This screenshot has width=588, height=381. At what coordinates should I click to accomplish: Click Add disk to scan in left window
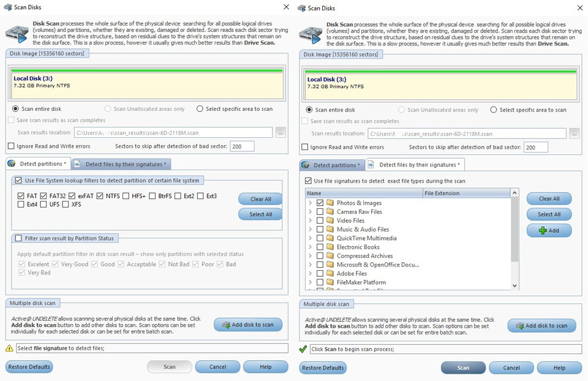pyautogui.click(x=248, y=325)
